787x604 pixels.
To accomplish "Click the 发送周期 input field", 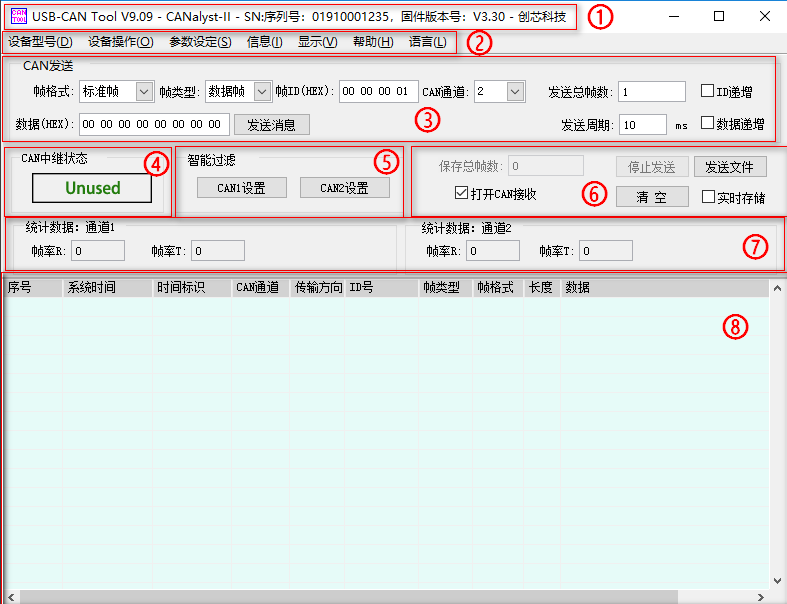I will (x=641, y=125).
